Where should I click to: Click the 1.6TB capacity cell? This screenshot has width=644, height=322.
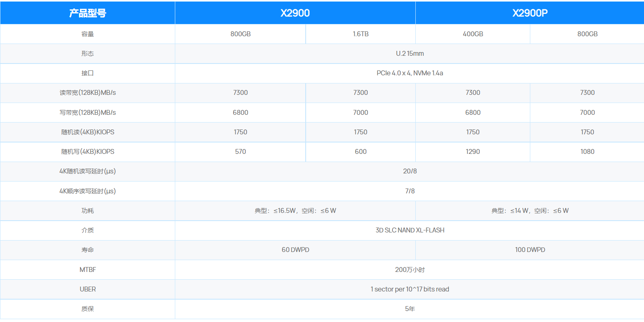click(361, 34)
